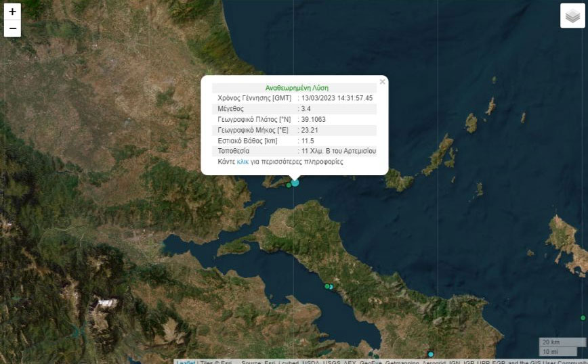
Task: Click origin time value 13/03/2023 14:31:57.45
Action: (x=337, y=98)
